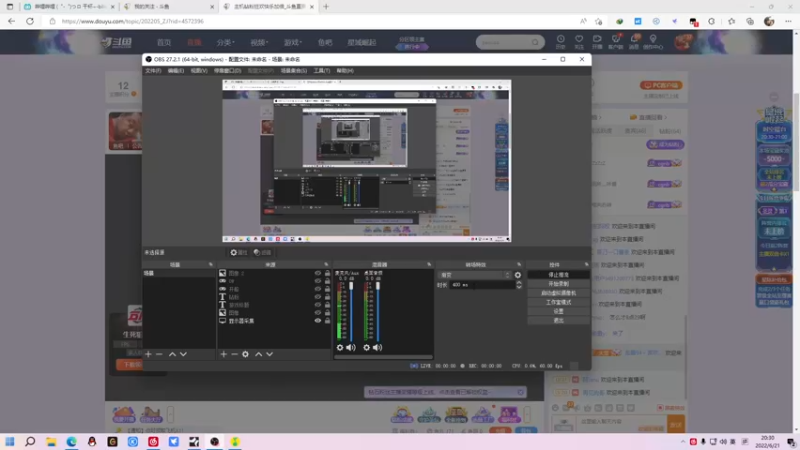Click the source Properties gear button in the toolbar
This screenshot has width=800, height=450.
[238, 253]
